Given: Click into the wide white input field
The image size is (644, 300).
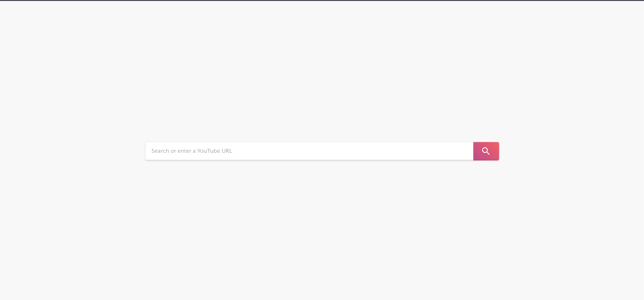Looking at the screenshot, I should pyautogui.click(x=309, y=151).
